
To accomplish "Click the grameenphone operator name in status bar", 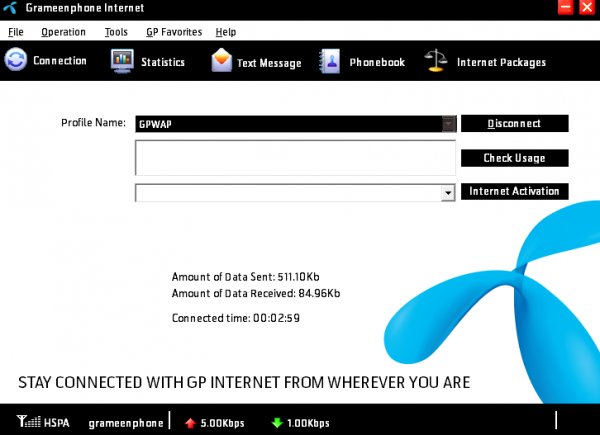I will click(126, 423).
